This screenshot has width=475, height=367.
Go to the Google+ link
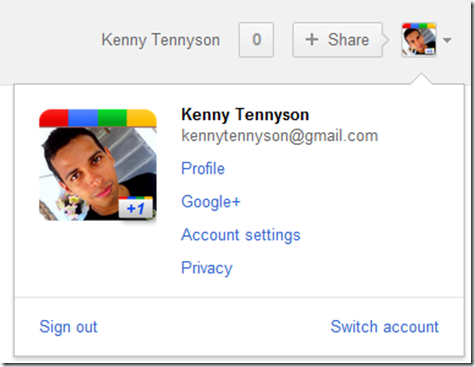[x=211, y=202]
